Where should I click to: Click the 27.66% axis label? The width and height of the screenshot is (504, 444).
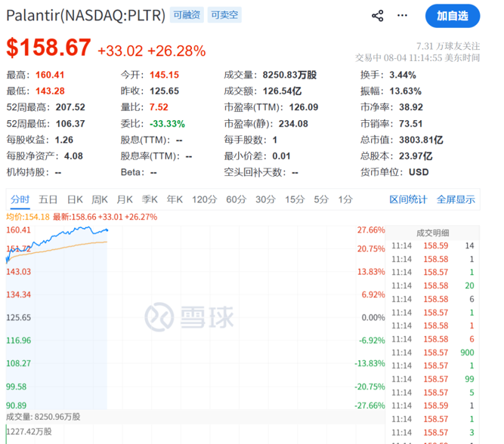tap(371, 230)
